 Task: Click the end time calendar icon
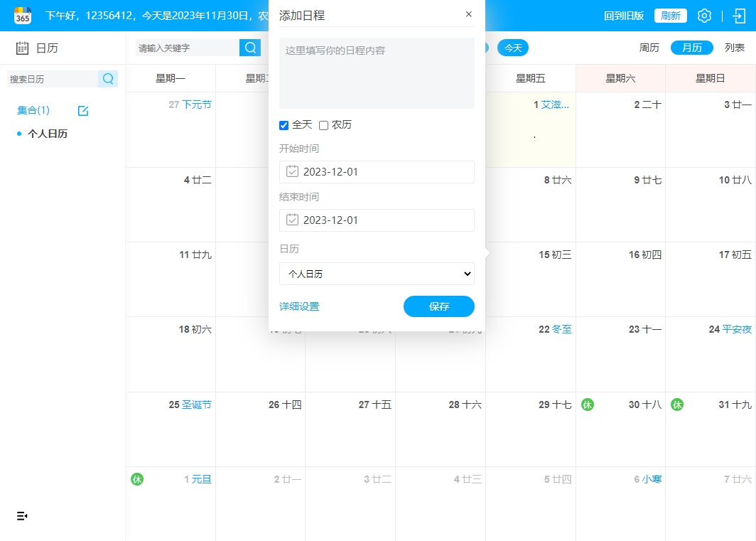pyautogui.click(x=292, y=220)
